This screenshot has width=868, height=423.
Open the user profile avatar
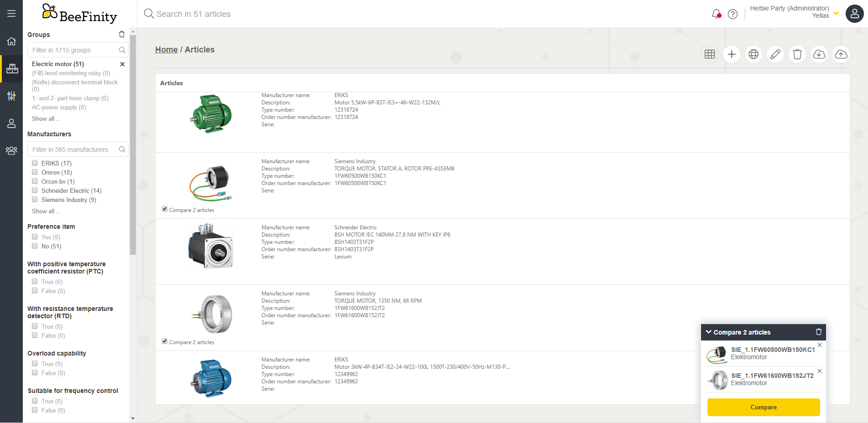pyautogui.click(x=854, y=14)
